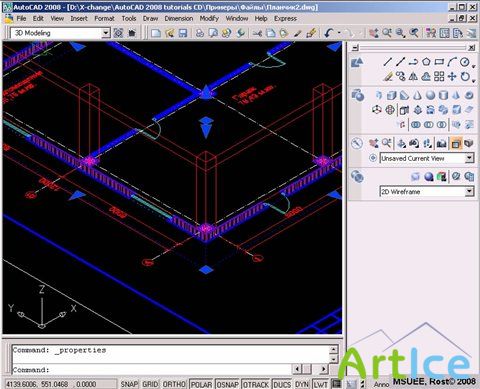This screenshot has height=389, width=480.
Task: Select the 3D Move gizmo tool
Action: pyautogui.click(x=377, y=110)
